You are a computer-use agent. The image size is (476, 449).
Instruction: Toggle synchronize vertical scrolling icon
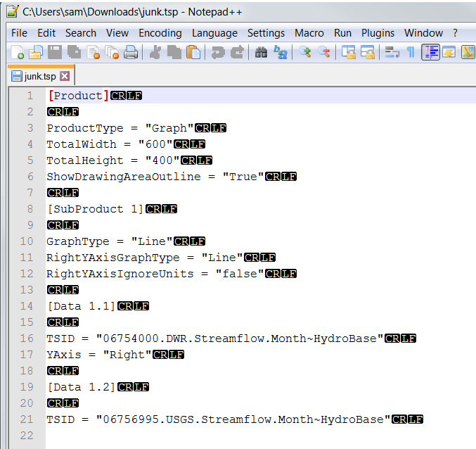point(349,52)
